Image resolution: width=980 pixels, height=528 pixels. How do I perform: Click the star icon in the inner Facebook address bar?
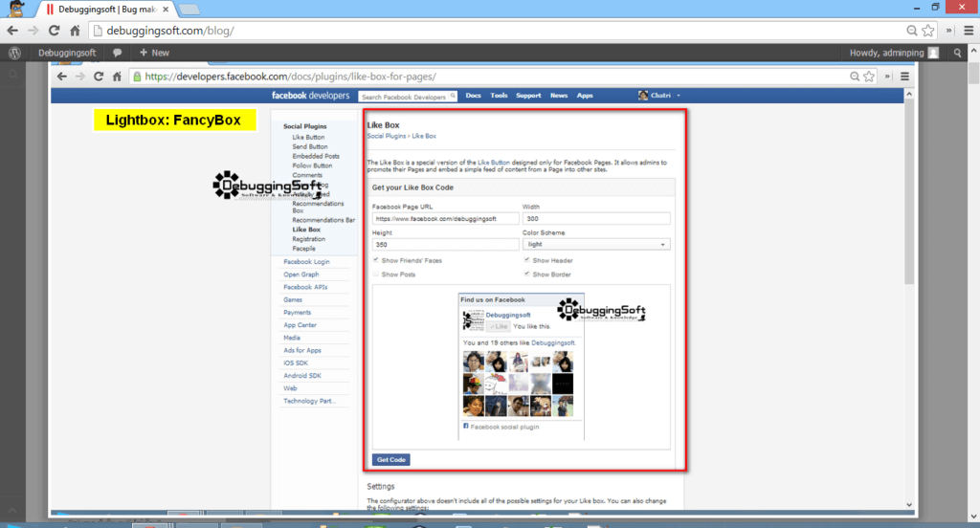[869, 77]
